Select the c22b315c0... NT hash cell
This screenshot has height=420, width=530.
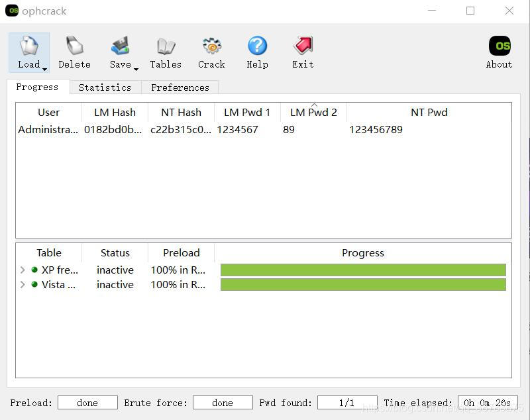pyautogui.click(x=181, y=130)
